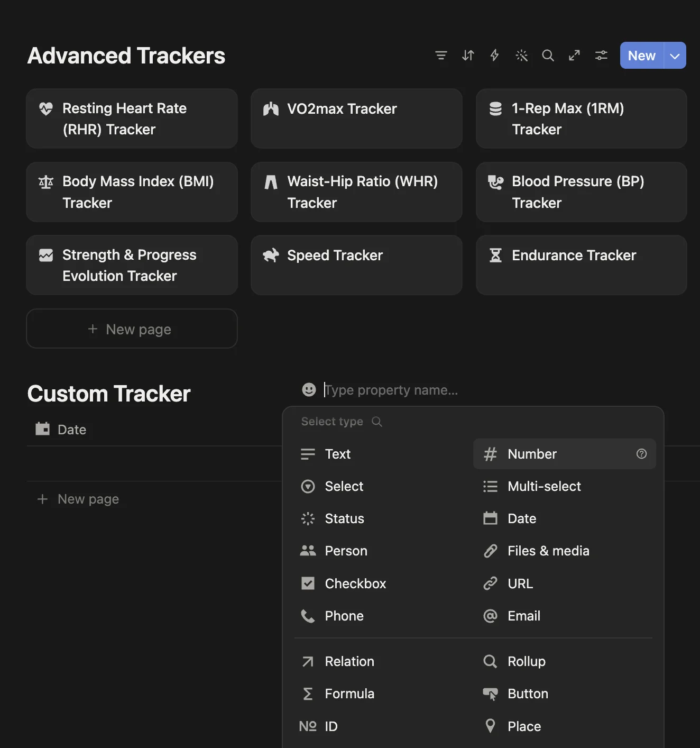Choose Relation property type
Image resolution: width=700 pixels, height=748 pixels.
point(383,661)
